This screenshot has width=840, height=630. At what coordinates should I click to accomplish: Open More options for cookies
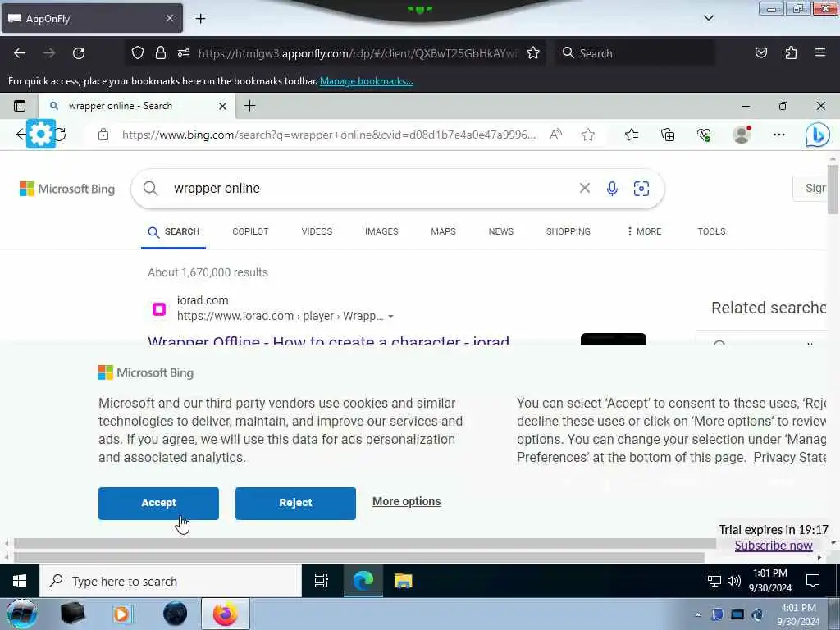click(x=407, y=501)
